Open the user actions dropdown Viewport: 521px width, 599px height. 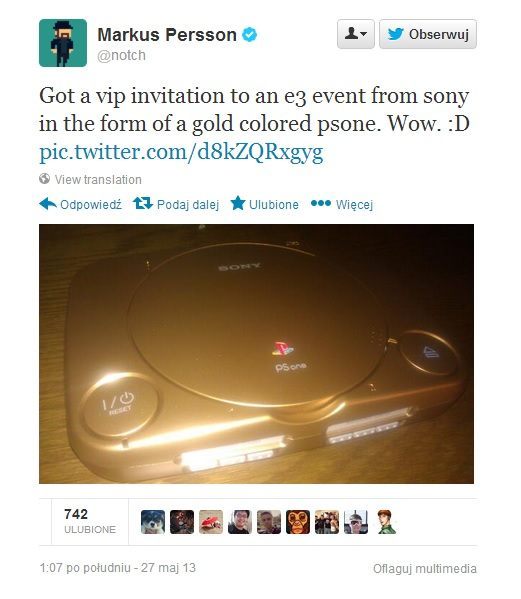point(355,34)
